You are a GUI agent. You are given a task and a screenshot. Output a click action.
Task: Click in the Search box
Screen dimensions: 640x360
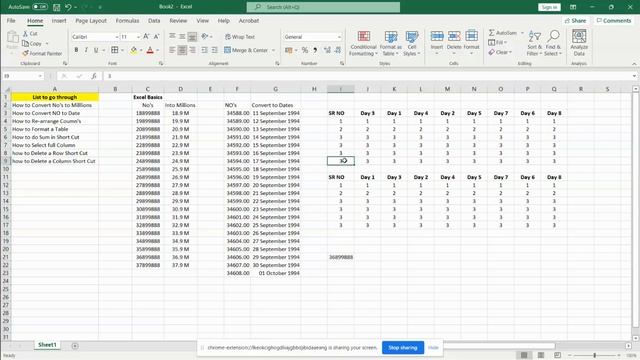coord(323,7)
